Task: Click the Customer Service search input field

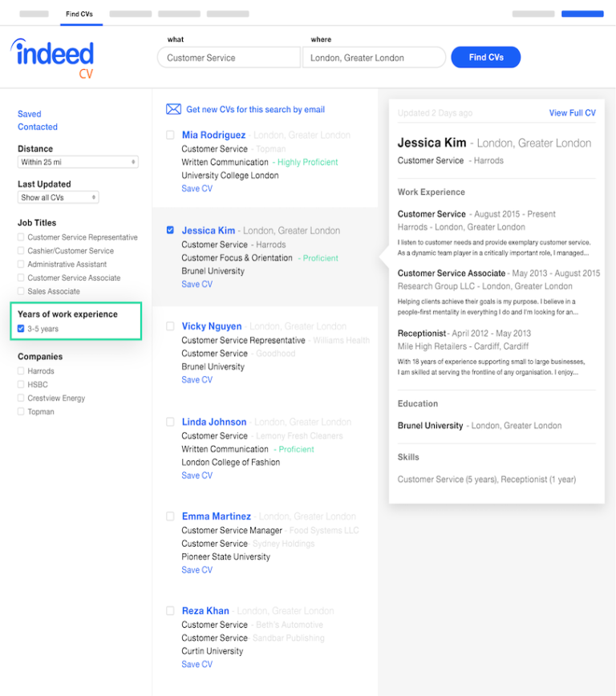Action: point(228,57)
